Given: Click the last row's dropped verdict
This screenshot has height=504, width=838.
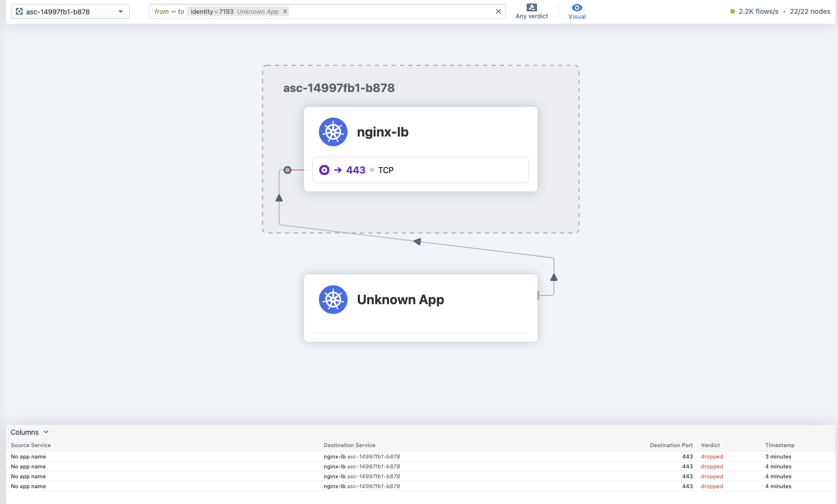Looking at the screenshot, I should pyautogui.click(x=712, y=486).
